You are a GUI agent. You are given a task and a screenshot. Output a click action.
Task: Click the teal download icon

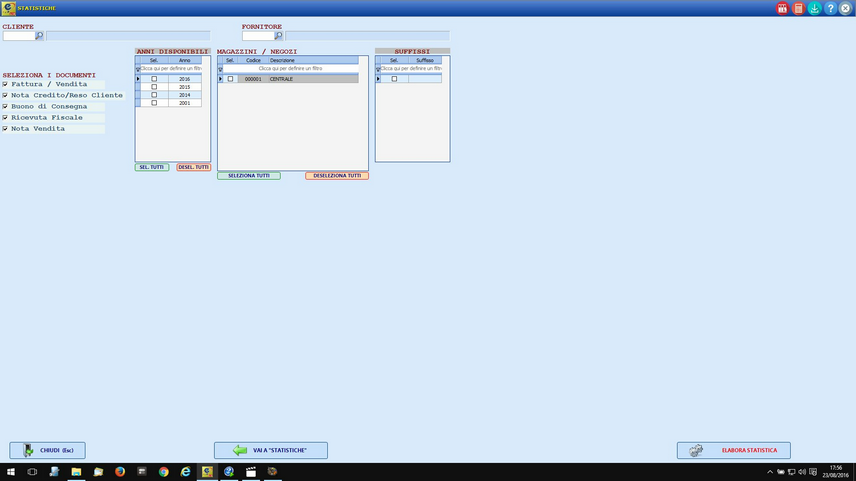click(x=814, y=8)
